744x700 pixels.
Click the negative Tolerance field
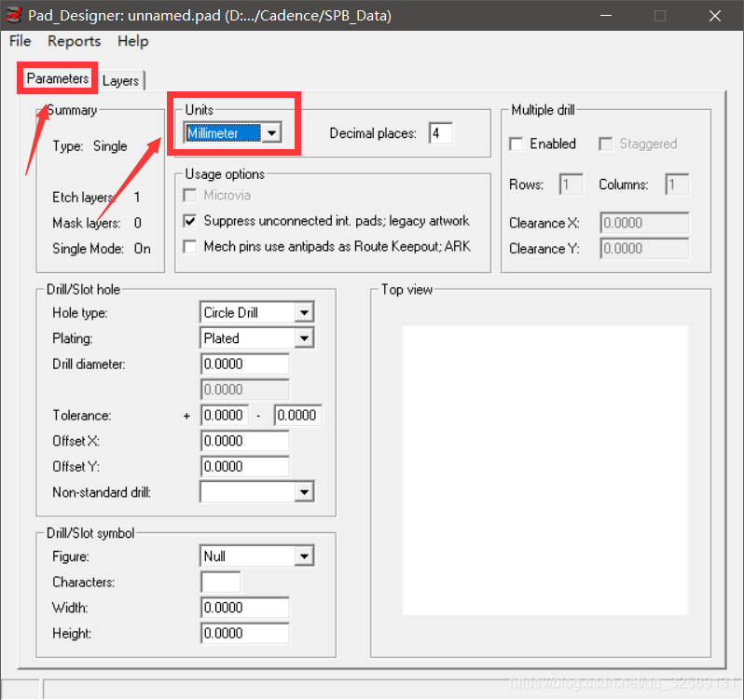[x=298, y=416]
